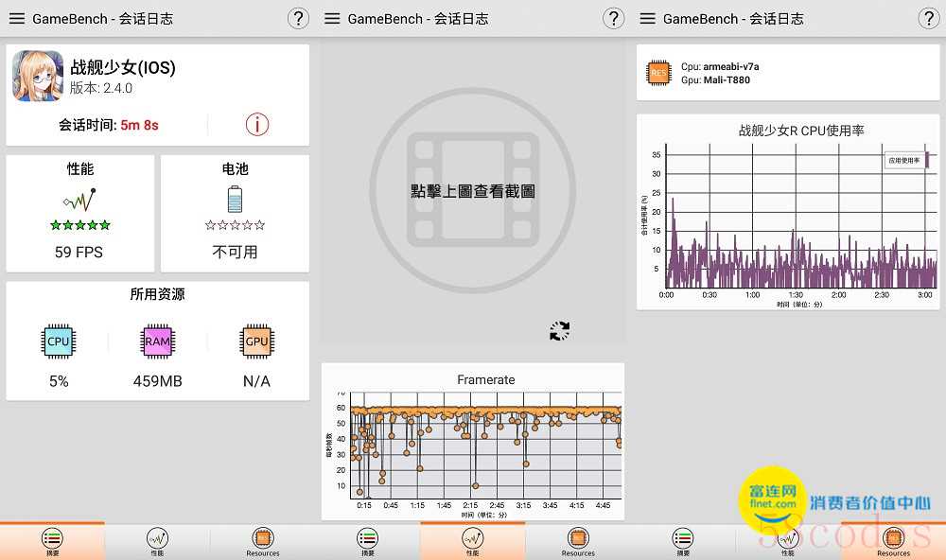This screenshot has height=560, width=946.
Task: Click the orange RES chip icon beside the Cpu info
Action: click(658, 73)
